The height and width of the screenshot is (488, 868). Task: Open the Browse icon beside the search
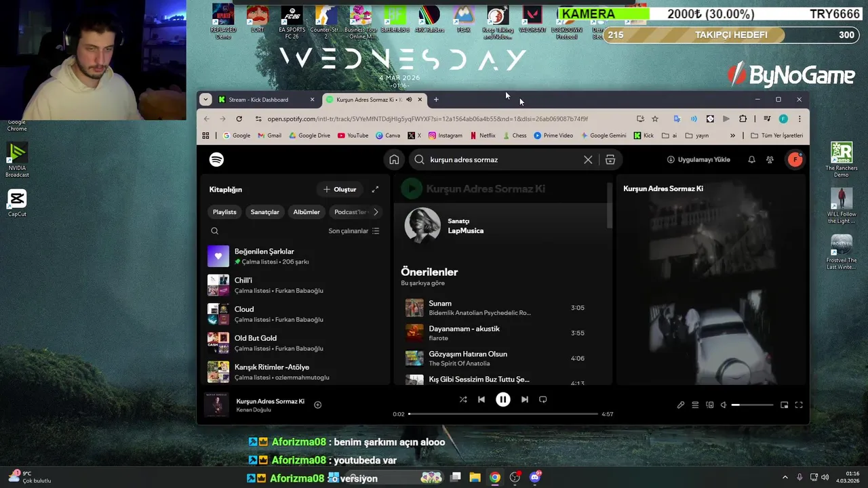point(610,160)
